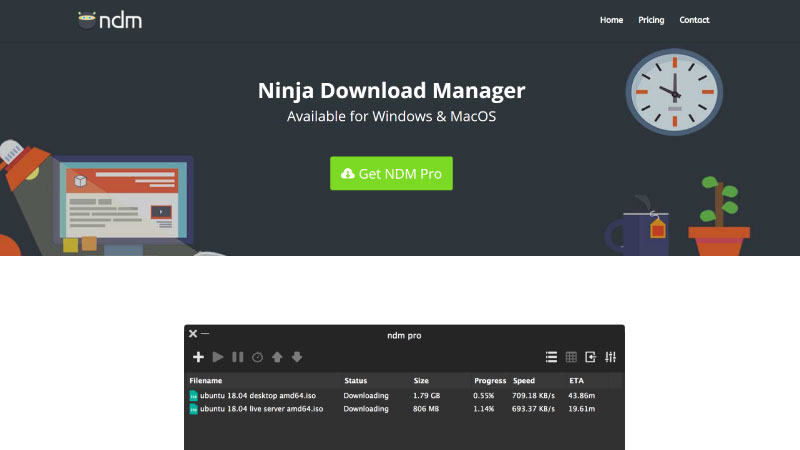Screen dimensions: 800x450
Task: Open the Contact link
Action: 694,20
